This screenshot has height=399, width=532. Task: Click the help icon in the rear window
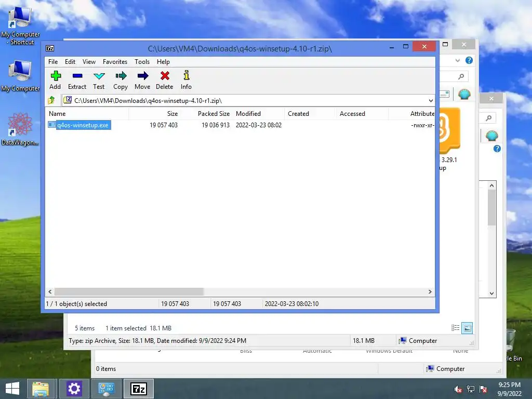click(x=497, y=149)
